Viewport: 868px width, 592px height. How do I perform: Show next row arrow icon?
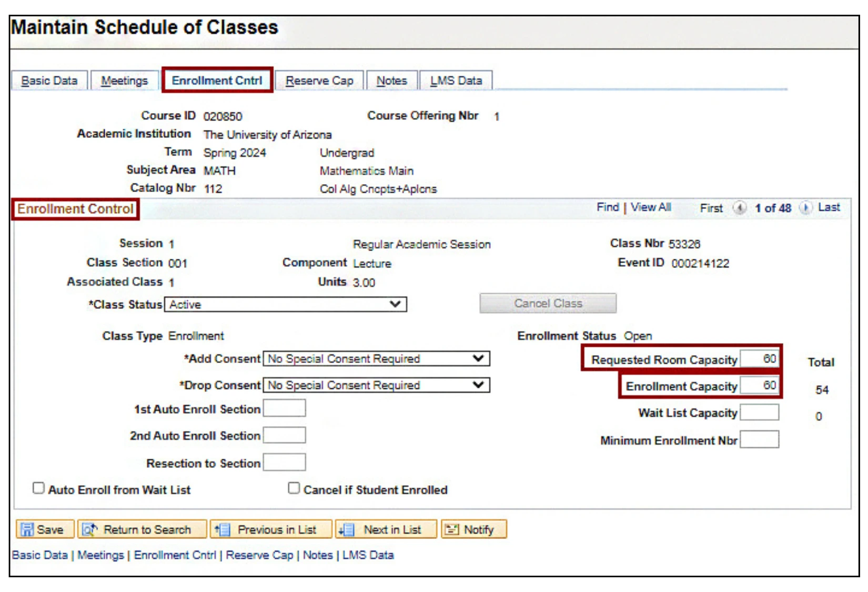805,208
